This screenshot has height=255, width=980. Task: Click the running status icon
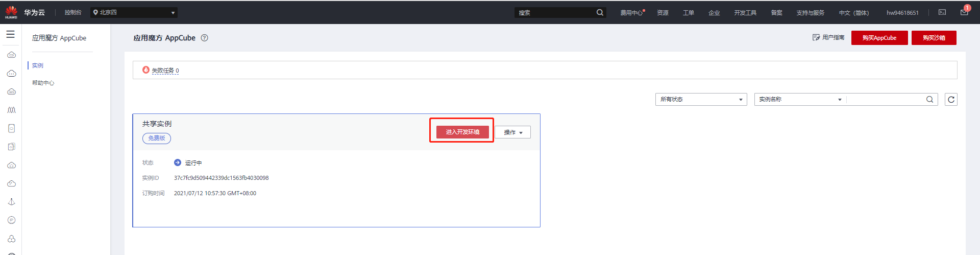[178, 163]
